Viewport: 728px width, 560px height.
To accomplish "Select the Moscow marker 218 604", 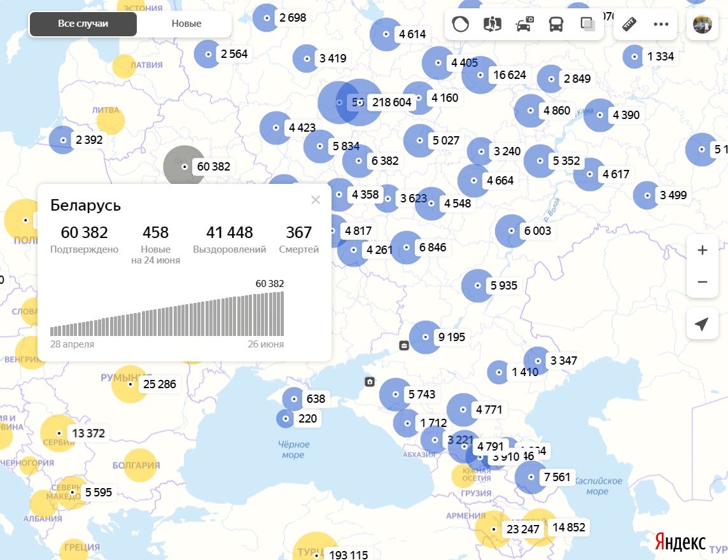I will 360,102.
